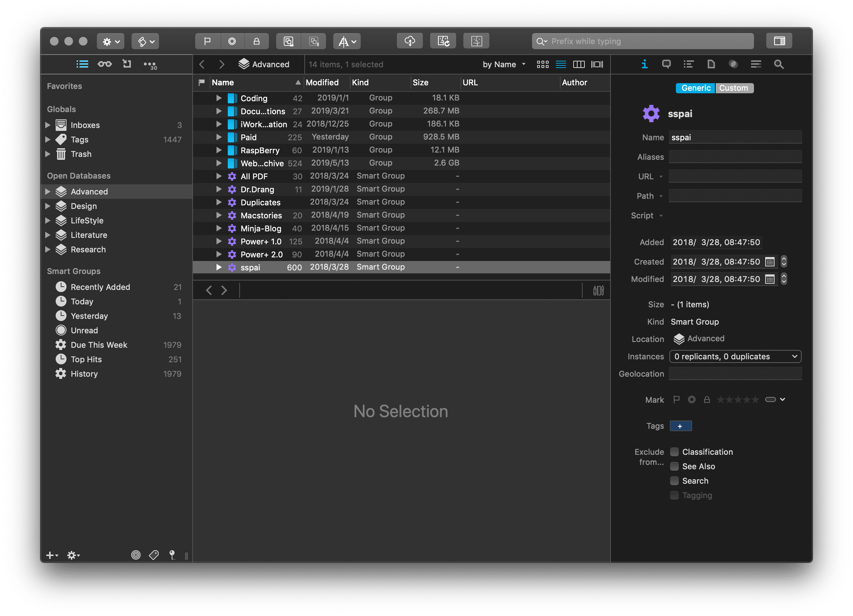
Task: Open the label color dropdown in Mark
Action: 775,399
